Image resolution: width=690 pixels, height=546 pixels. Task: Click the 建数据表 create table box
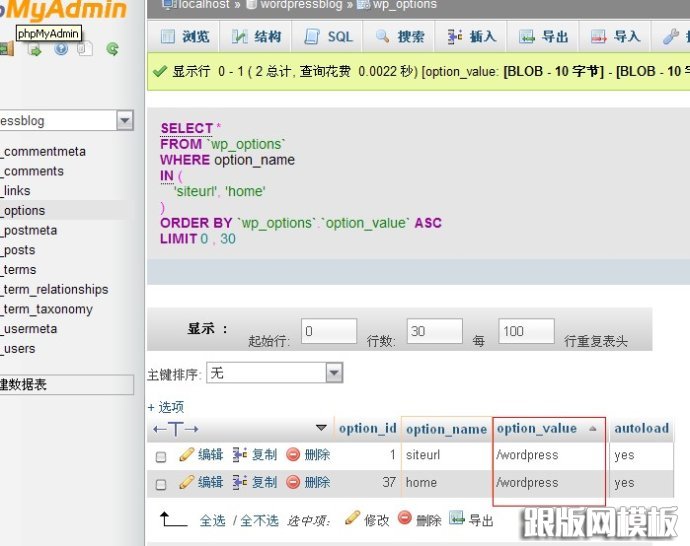(66, 385)
